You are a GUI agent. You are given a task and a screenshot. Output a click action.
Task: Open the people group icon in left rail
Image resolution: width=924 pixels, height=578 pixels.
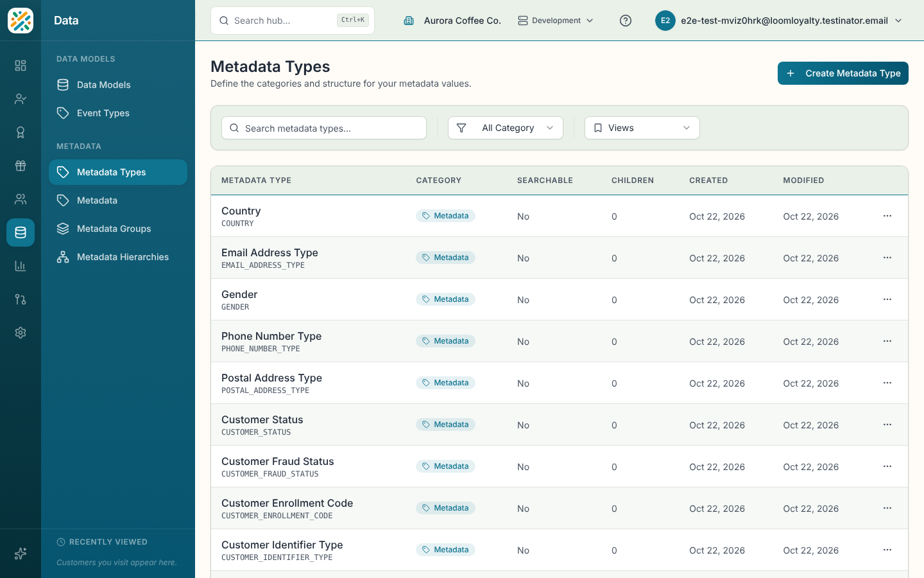click(x=21, y=199)
